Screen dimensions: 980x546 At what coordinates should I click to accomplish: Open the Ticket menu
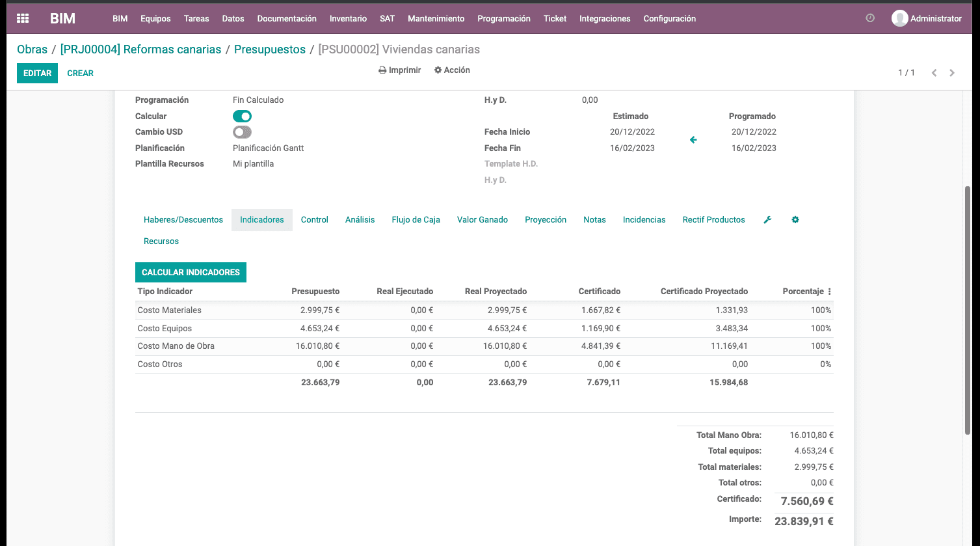pyautogui.click(x=555, y=18)
